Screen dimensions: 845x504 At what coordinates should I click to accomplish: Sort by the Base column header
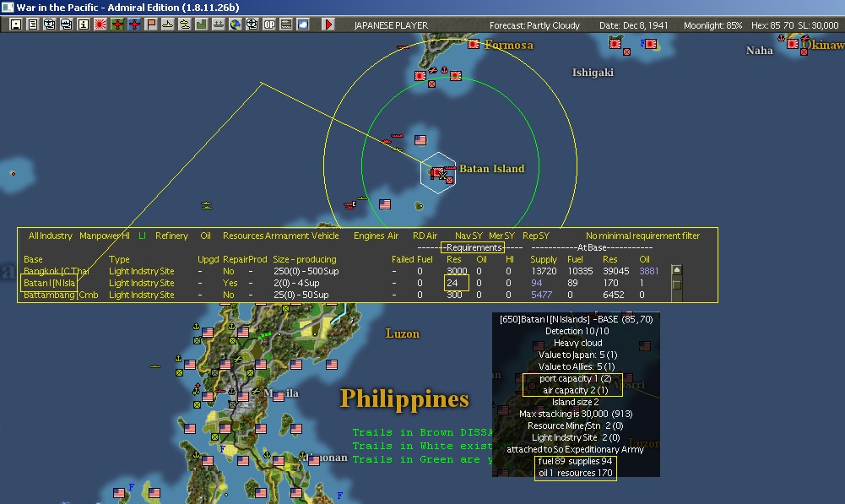(33, 259)
